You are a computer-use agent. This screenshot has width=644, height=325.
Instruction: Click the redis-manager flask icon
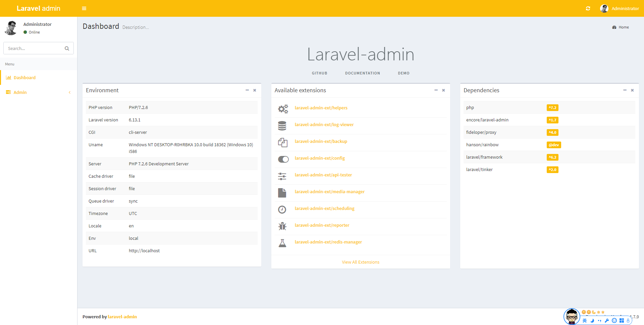pos(282,243)
